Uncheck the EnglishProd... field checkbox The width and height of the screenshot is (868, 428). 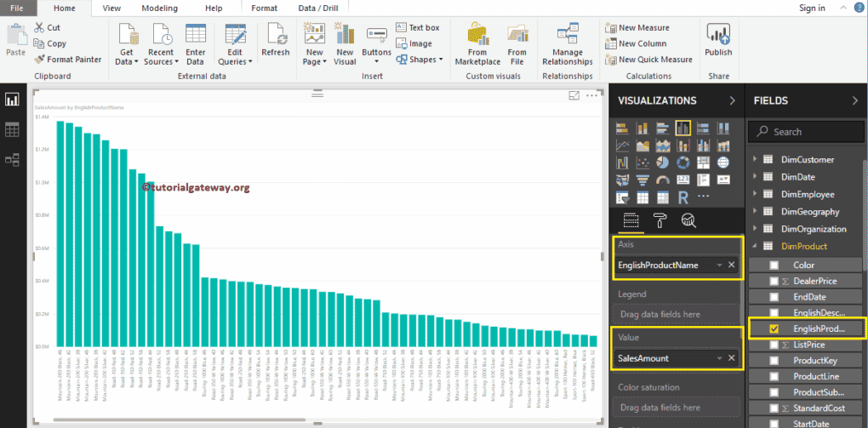(774, 328)
